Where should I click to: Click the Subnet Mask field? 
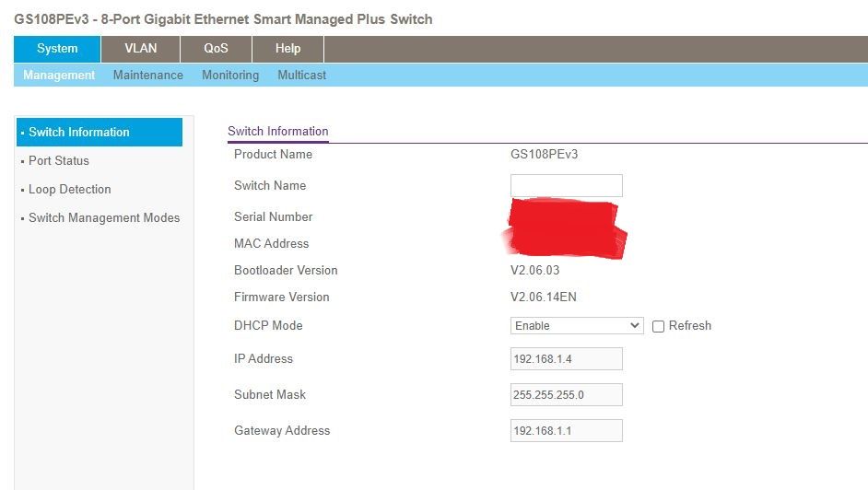pyautogui.click(x=566, y=395)
